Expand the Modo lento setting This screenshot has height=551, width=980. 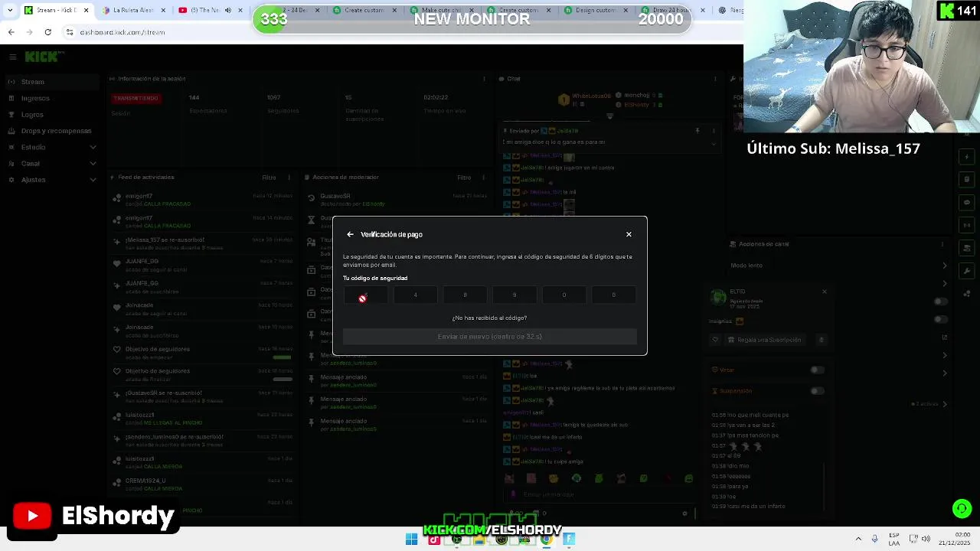pyautogui.click(x=945, y=266)
